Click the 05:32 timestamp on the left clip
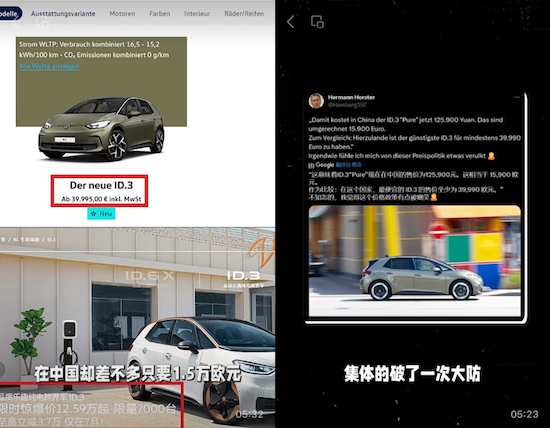550x428 pixels. click(x=249, y=414)
